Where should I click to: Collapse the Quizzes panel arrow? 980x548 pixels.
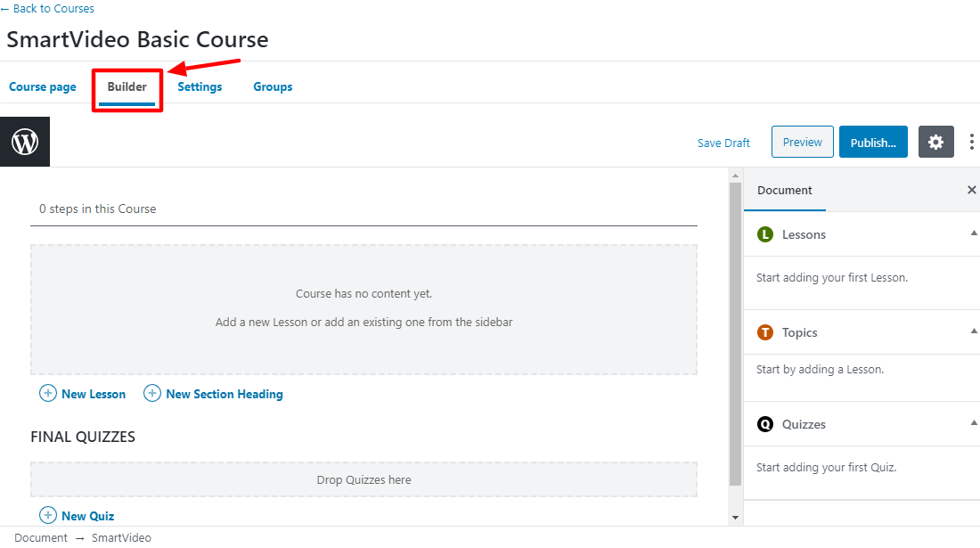[974, 423]
